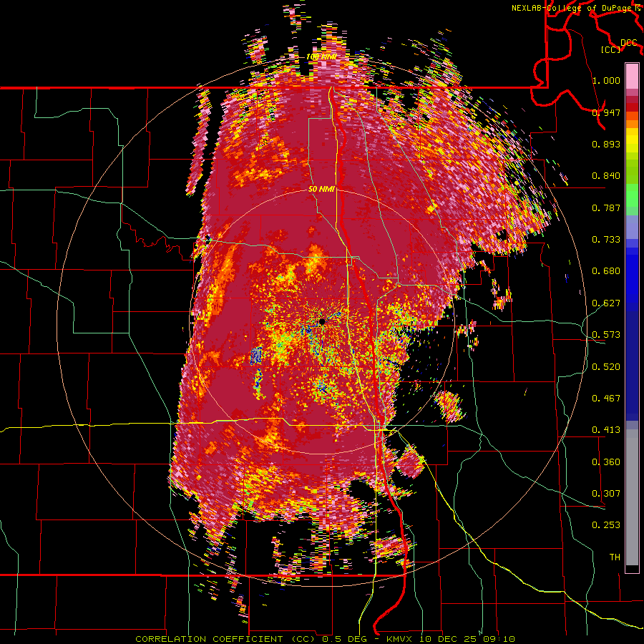Screen dimensions: 644x644
Task: Click the 1.000 color scale label
Action: click(606, 80)
